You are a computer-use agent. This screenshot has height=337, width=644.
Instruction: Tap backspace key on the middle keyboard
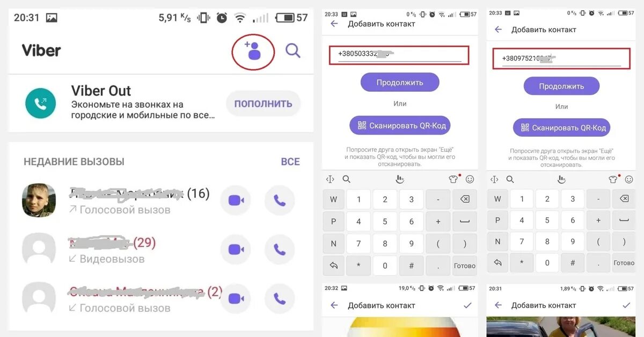[464, 199]
